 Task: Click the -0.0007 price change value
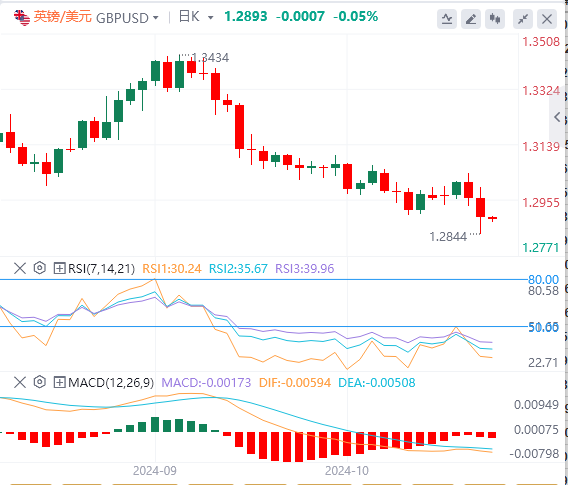[300, 16]
